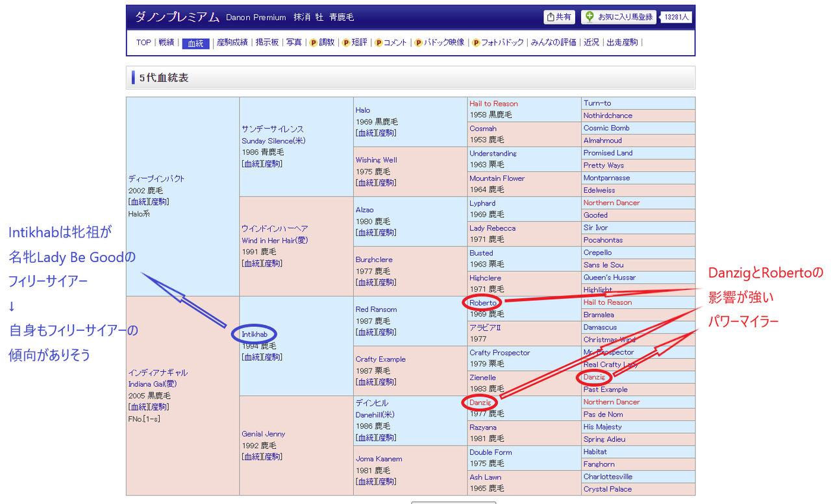Open the Double Form horse link
The height and width of the screenshot is (504, 831).
(x=491, y=452)
